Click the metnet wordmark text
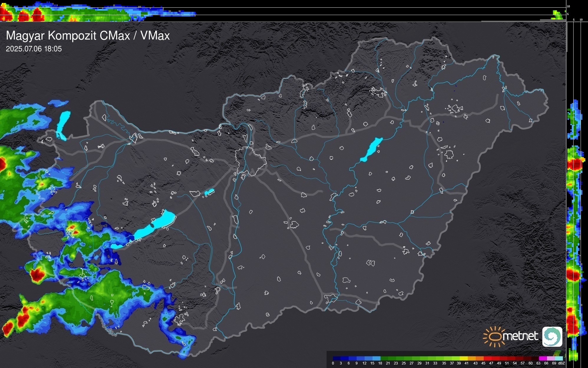Image resolution: width=588 pixels, height=368 pixels. (521, 336)
